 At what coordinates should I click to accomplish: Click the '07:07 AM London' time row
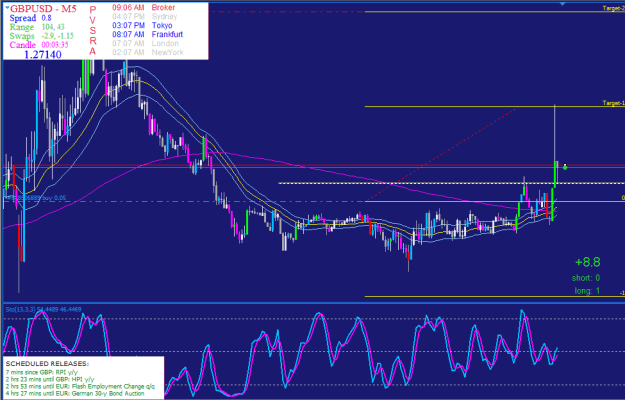(x=145, y=43)
